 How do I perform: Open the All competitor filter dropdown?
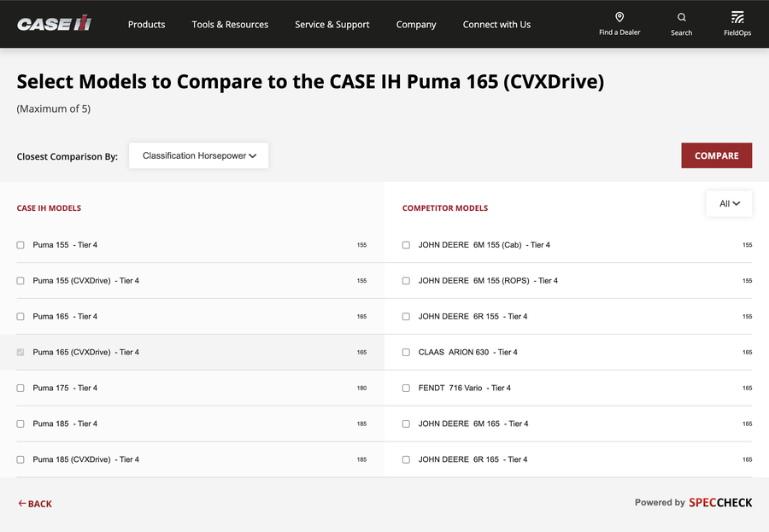729,203
